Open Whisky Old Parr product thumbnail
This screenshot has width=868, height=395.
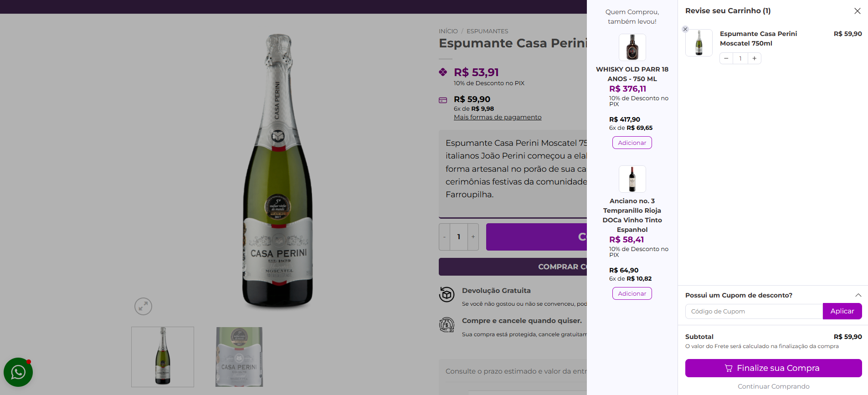pos(632,47)
